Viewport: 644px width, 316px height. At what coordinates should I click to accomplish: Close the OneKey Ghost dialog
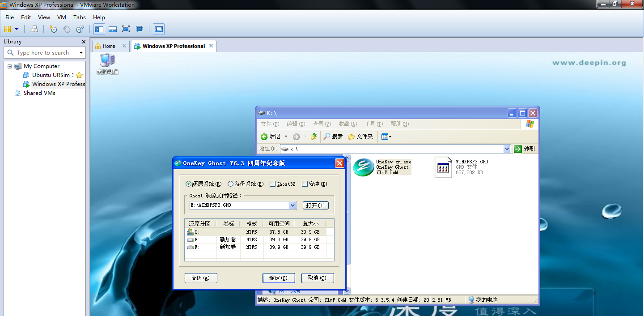[339, 163]
